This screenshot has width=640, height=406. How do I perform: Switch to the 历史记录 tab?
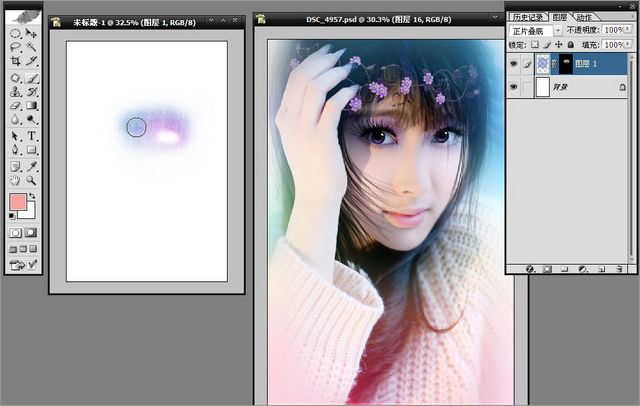pos(528,17)
